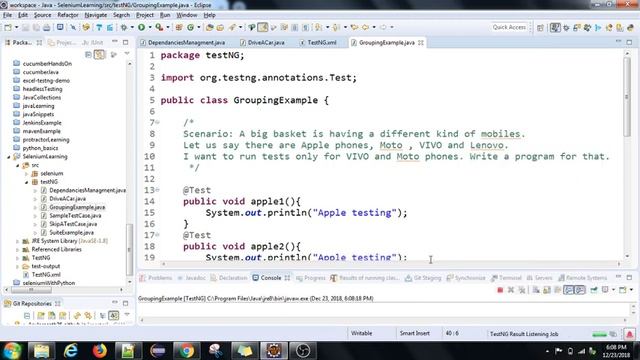Screen dimensions: 640x360
Task: Open the Terminal tab in the bottom panel
Action: [x=506, y=278]
